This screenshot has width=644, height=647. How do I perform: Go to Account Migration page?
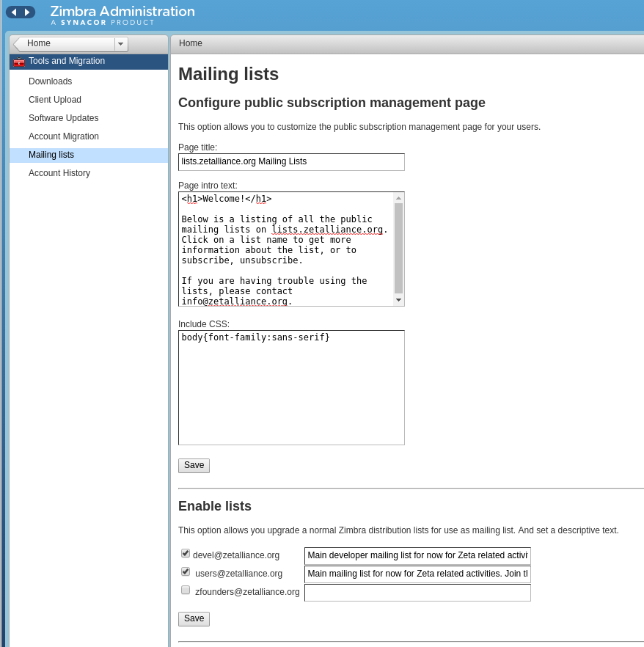(63, 136)
